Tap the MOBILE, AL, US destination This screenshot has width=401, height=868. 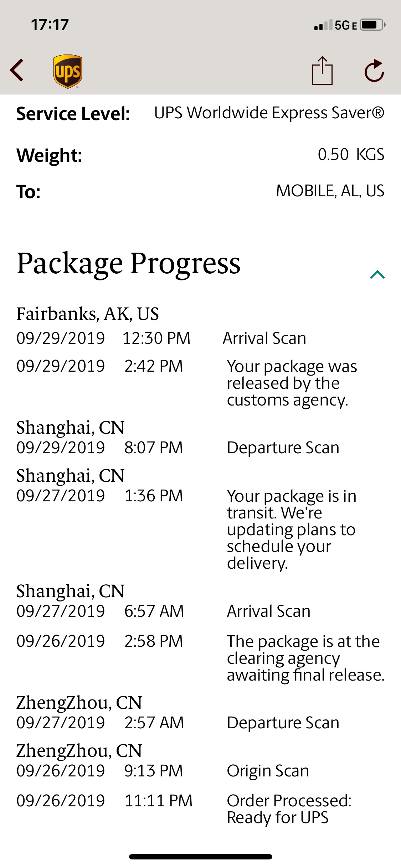(x=330, y=191)
